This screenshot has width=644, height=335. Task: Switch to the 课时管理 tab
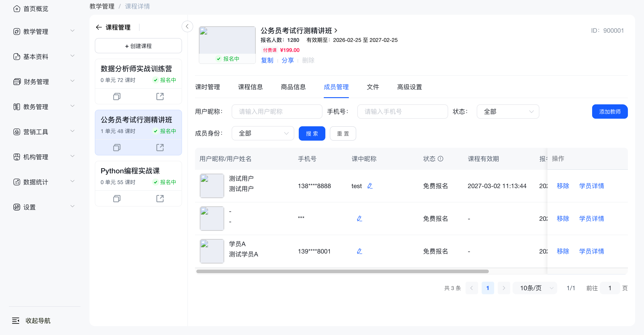coord(208,87)
